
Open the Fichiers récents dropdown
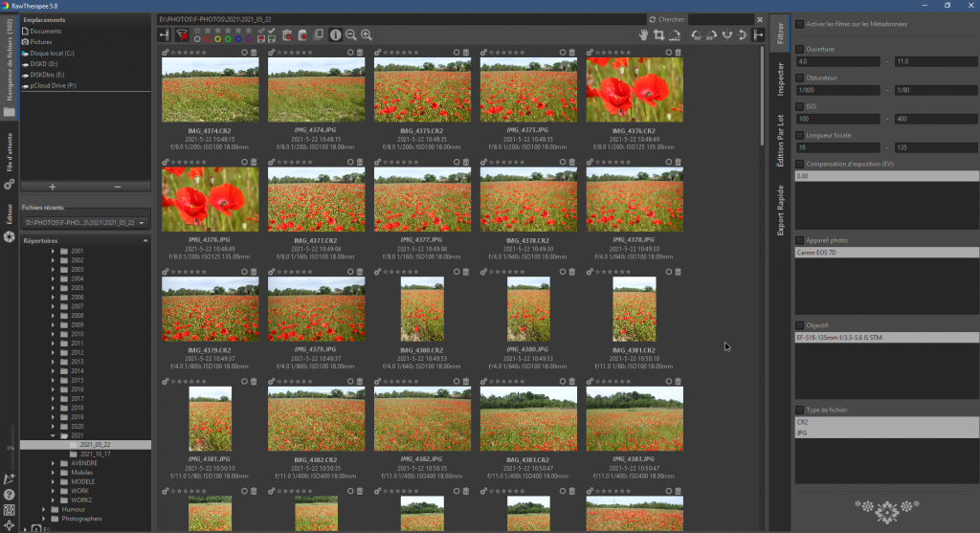[85, 222]
